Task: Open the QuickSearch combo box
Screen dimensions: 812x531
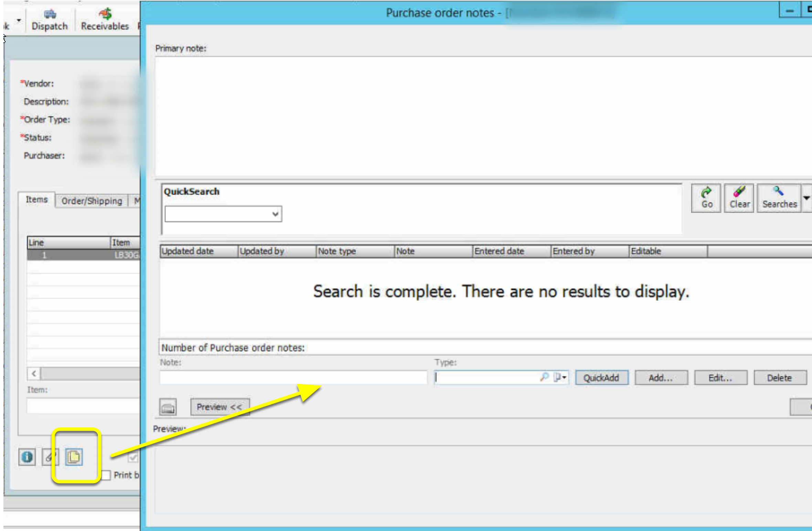Action: point(223,214)
